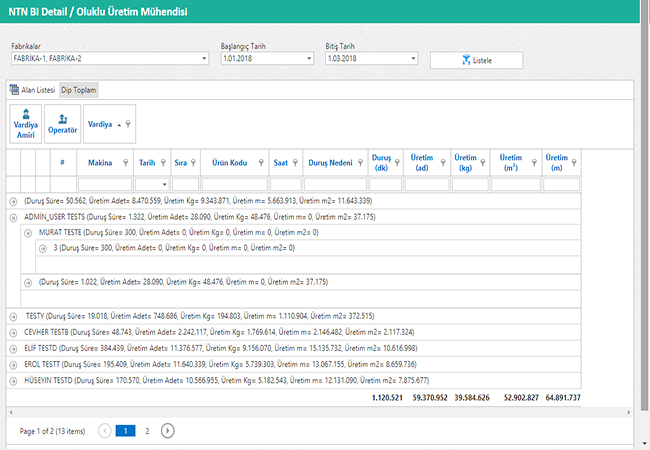Switch to the Alan Listesi tab
This screenshot has height=450, width=650.
[x=34, y=90]
